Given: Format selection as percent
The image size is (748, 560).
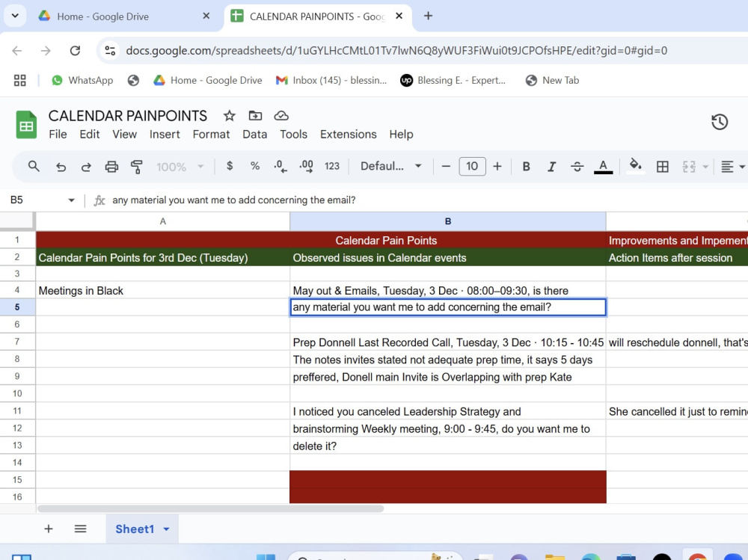Looking at the screenshot, I should pos(255,166).
